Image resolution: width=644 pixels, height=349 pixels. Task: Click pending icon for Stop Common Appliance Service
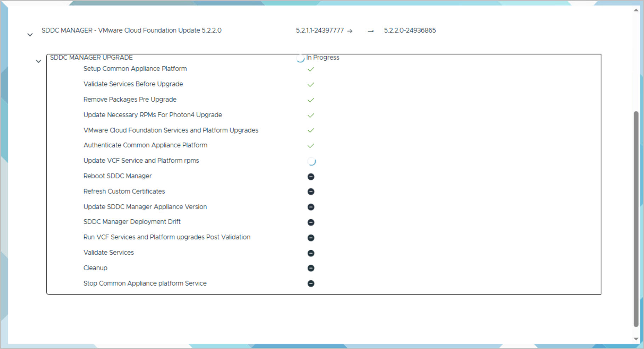311,283
